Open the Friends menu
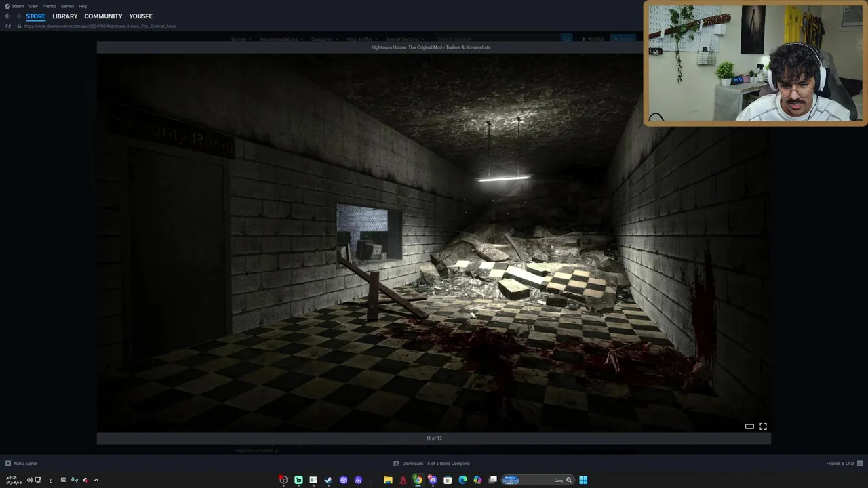868x488 pixels. (x=50, y=6)
